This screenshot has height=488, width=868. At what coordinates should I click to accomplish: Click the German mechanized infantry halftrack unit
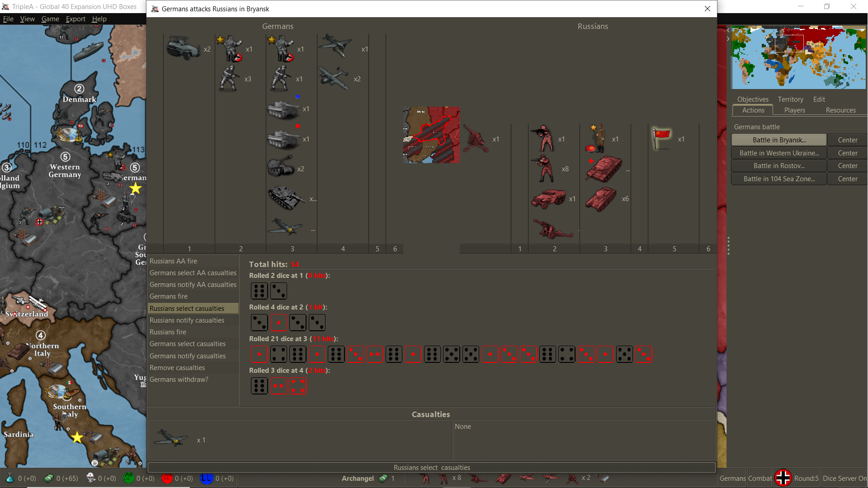[183, 48]
